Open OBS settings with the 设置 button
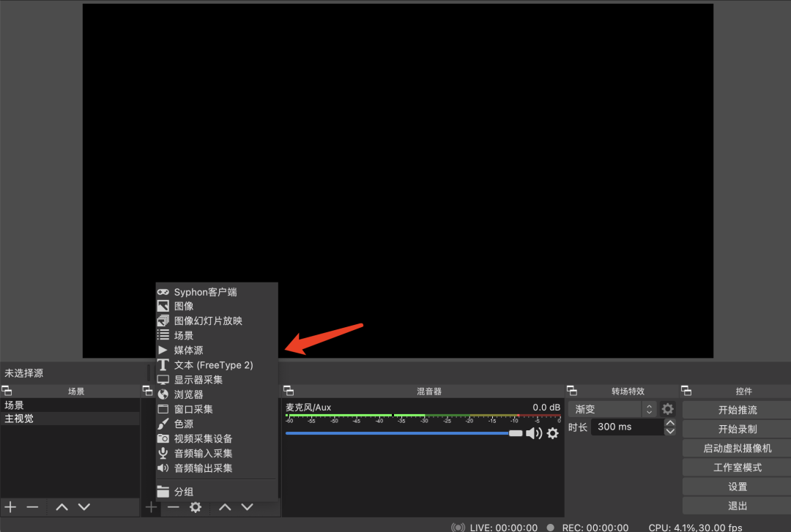 (737, 486)
